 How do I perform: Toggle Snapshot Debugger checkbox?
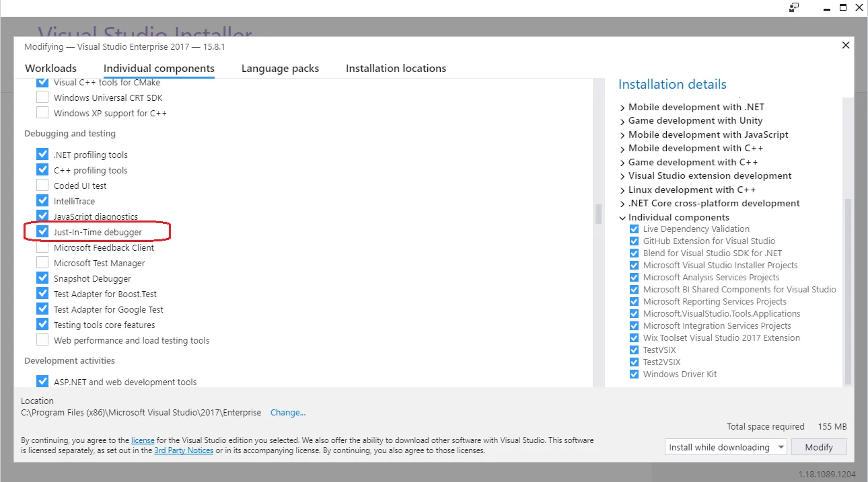42,278
